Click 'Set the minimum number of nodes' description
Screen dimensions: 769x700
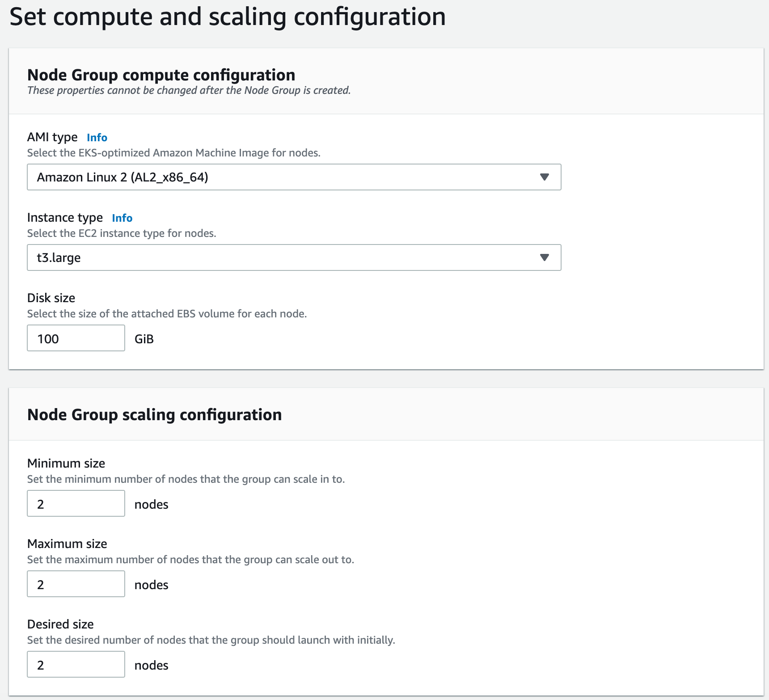point(186,479)
